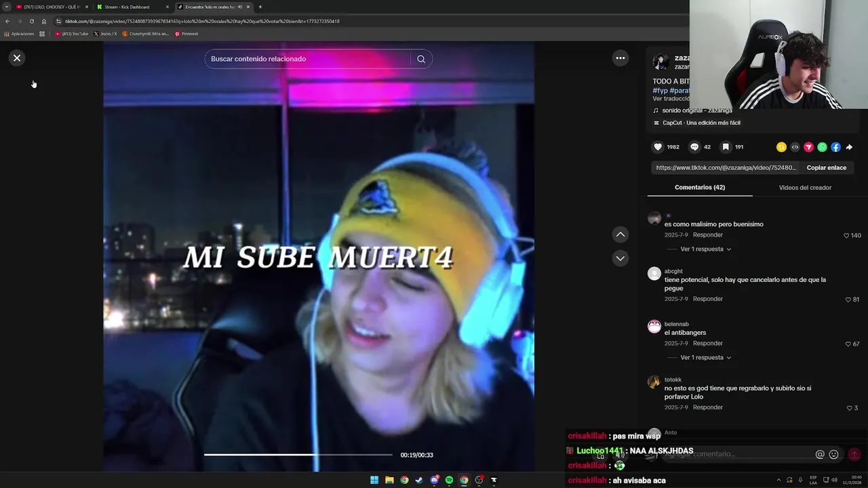Viewport: 868px width, 488px height.
Task: Open the emoji picker in comment box
Action: pos(833,454)
